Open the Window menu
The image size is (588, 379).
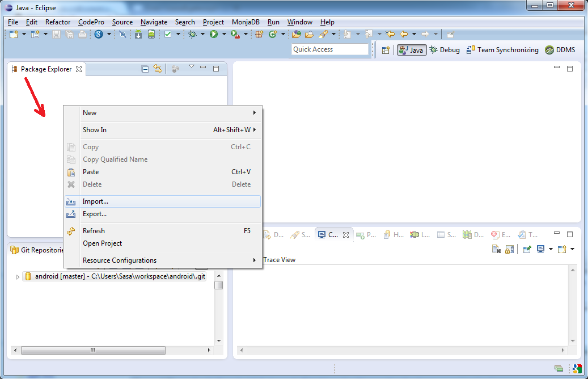(x=299, y=22)
